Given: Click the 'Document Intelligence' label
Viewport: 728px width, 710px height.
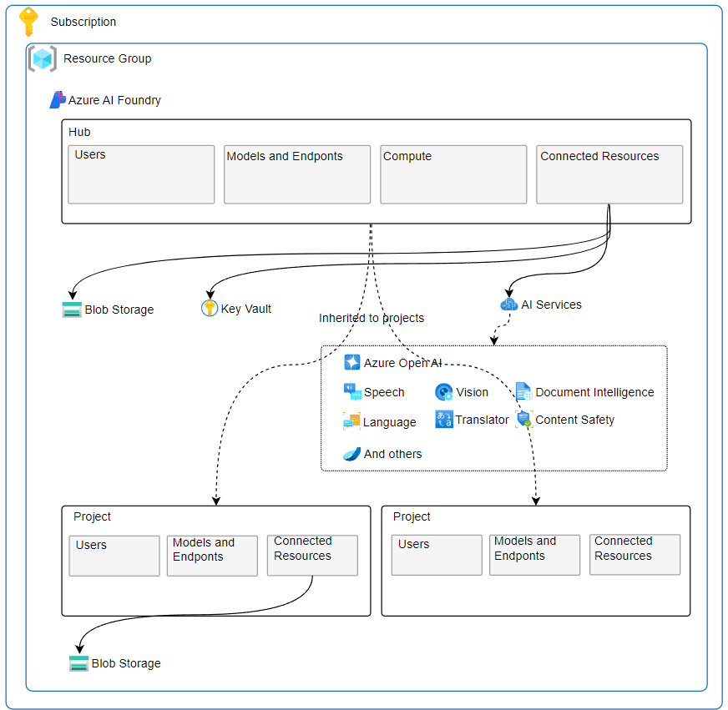Looking at the screenshot, I should pyautogui.click(x=594, y=392).
